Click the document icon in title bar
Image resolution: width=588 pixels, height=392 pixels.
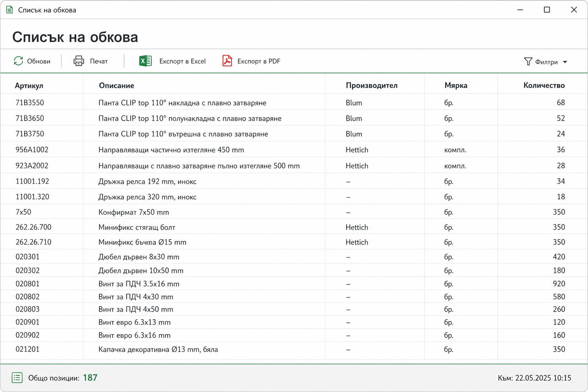(x=10, y=10)
